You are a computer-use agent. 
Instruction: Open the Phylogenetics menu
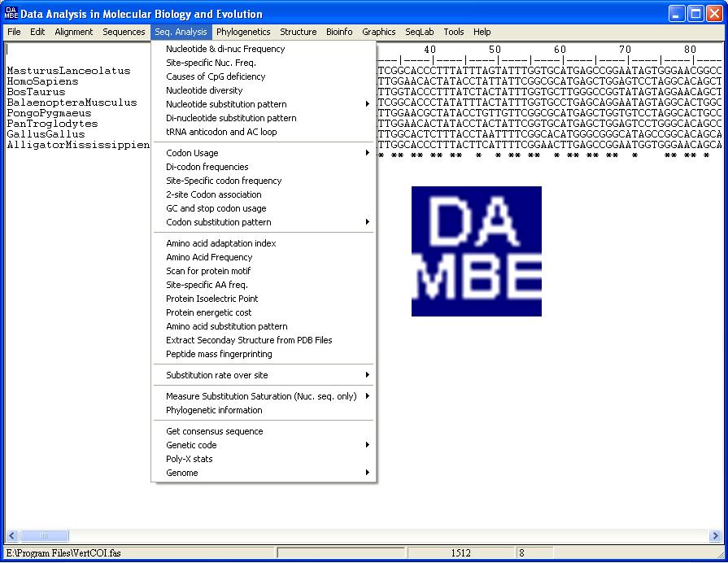pos(243,32)
